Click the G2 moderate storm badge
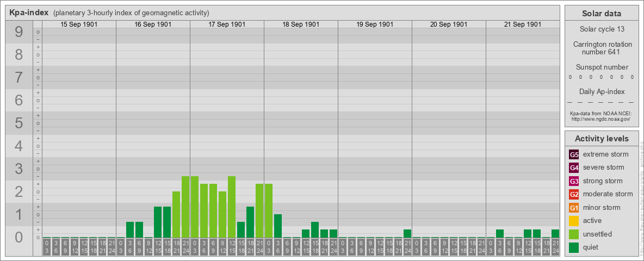The image size is (644, 261). [574, 194]
